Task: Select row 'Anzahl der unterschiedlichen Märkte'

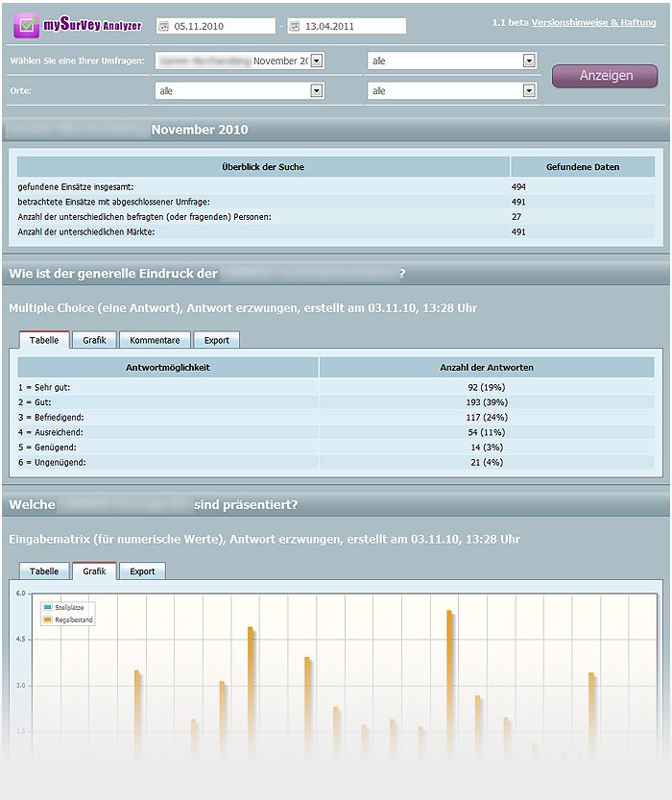Action: click(336, 231)
